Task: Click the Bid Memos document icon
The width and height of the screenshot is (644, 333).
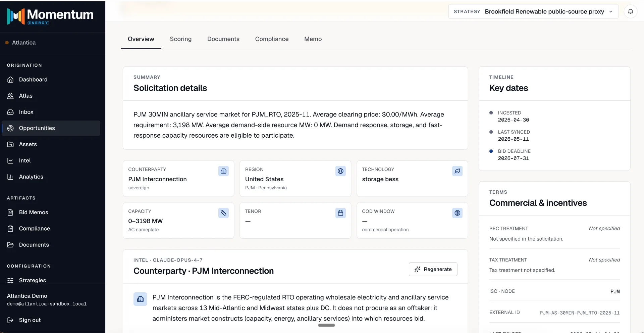Action: 10,212
